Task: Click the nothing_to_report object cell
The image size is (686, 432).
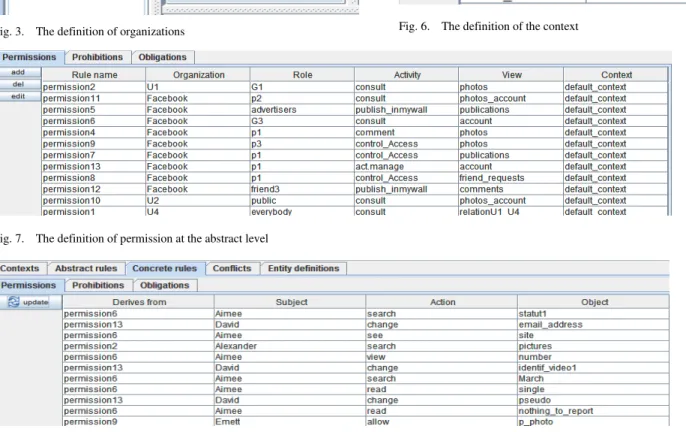Action: [594, 411]
